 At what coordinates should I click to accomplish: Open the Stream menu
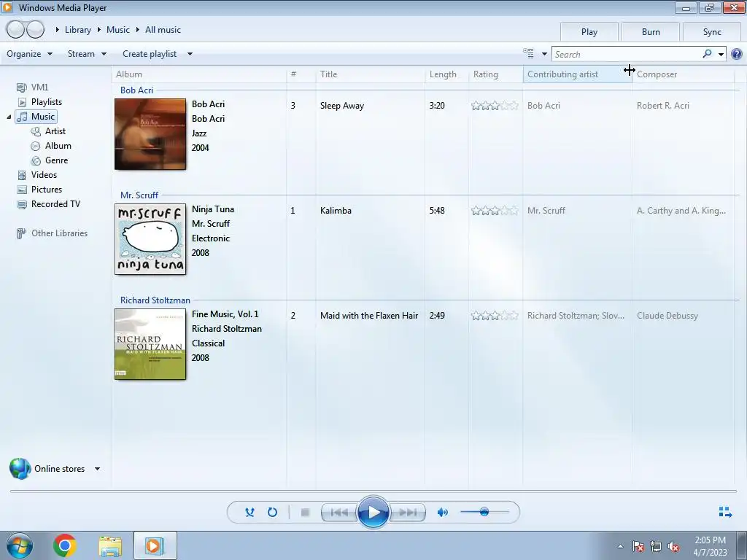[x=87, y=54]
